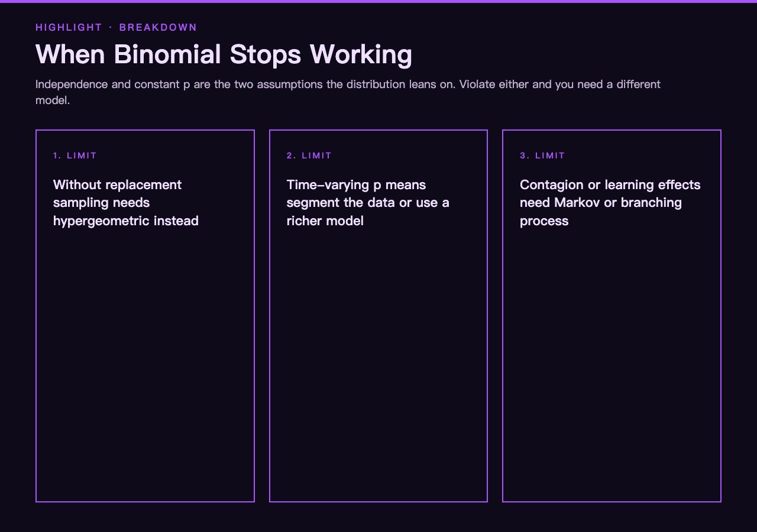
Task: Click the '3. LIMIT' card label
Action: 543,155
